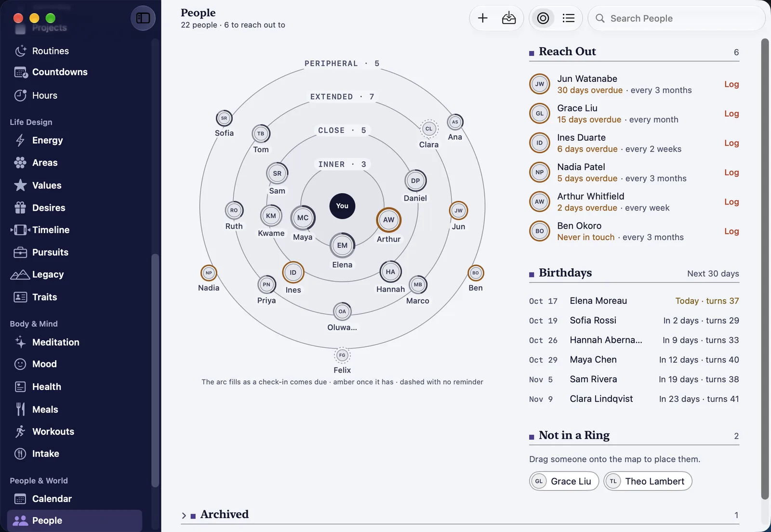
Task: Open Sofia Rossi's birthday row
Action: (x=634, y=321)
